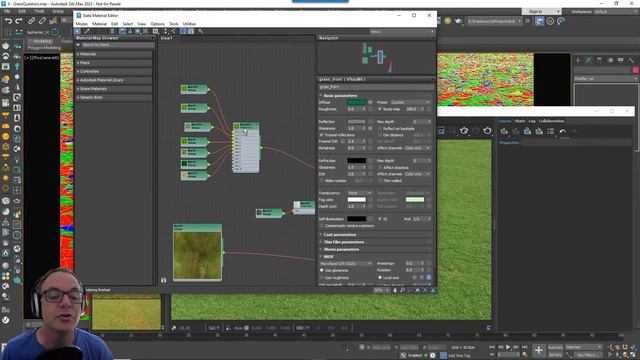Select the pointer tool in Material Editor toolbar
This screenshot has height=360, width=640.
click(x=77, y=31)
